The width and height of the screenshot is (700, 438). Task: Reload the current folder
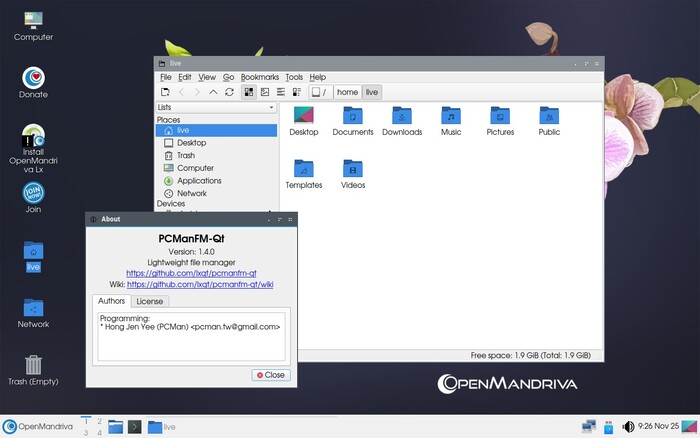pos(229,92)
